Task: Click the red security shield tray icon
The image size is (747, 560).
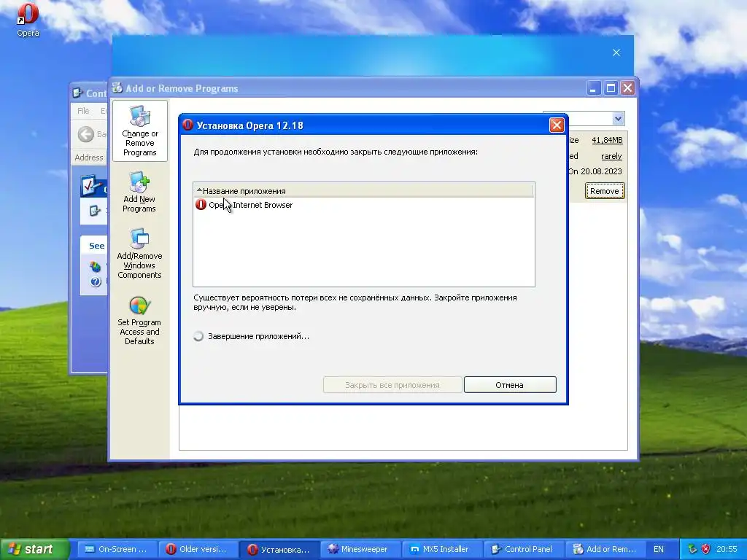Action: pyautogui.click(x=705, y=549)
